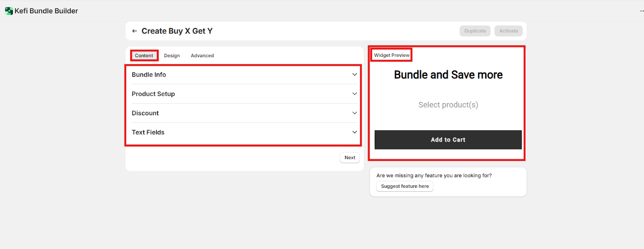Go back using the left arrow icon
The image size is (644, 249).
click(x=134, y=31)
